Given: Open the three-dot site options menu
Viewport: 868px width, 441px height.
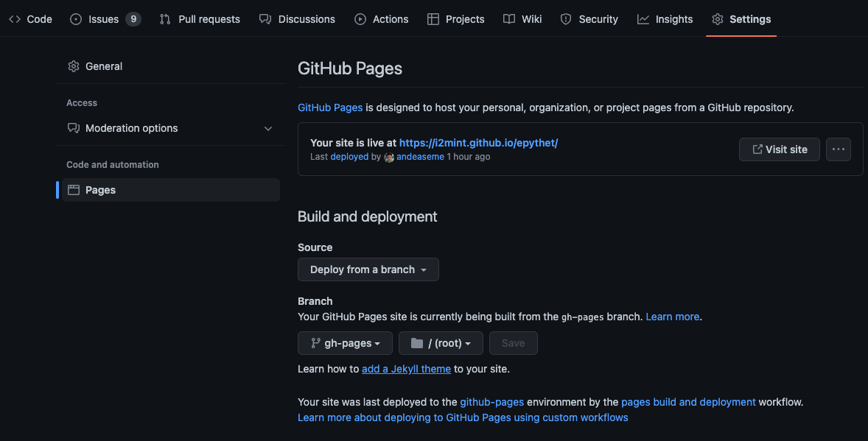Looking at the screenshot, I should (x=838, y=149).
